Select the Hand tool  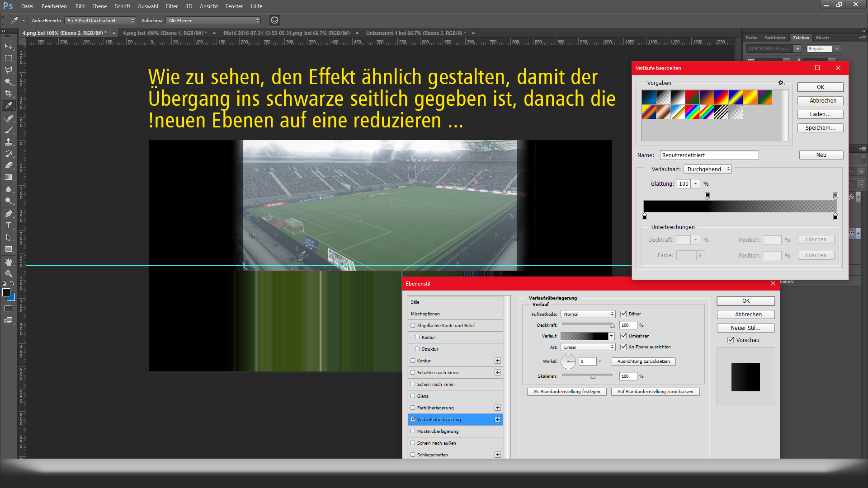click(9, 262)
